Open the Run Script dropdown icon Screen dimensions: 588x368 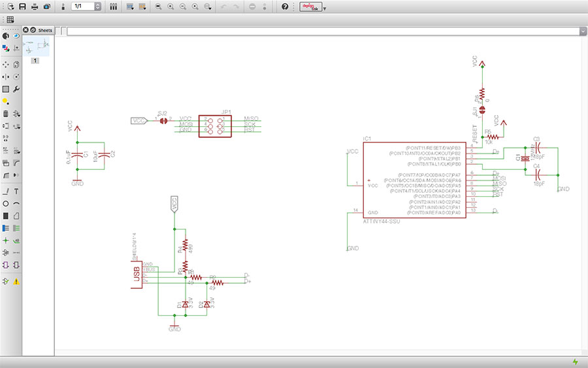pos(130,7)
